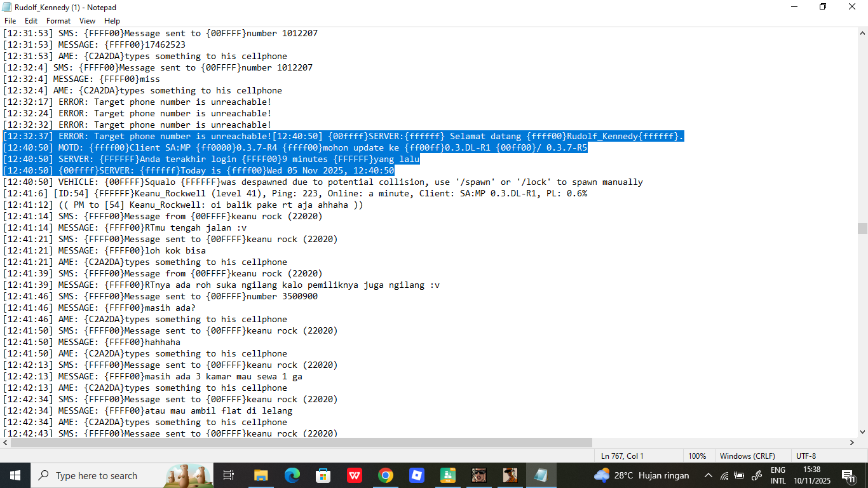Click the 'Anda terakhir login' line

point(211,159)
